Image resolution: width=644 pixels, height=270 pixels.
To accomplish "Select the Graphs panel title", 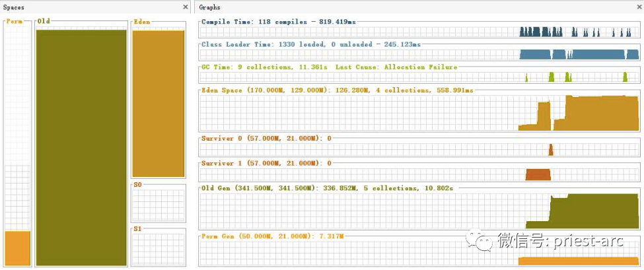I will point(209,7).
